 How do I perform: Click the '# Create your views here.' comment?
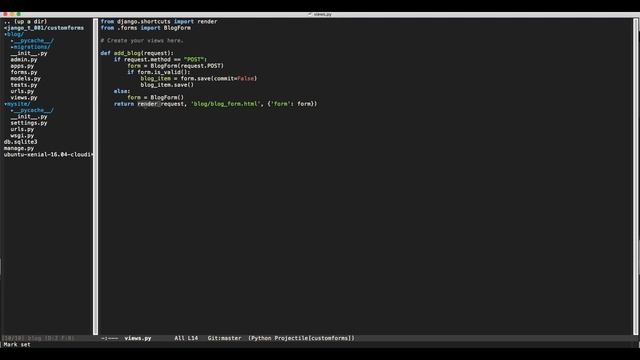click(x=142, y=41)
